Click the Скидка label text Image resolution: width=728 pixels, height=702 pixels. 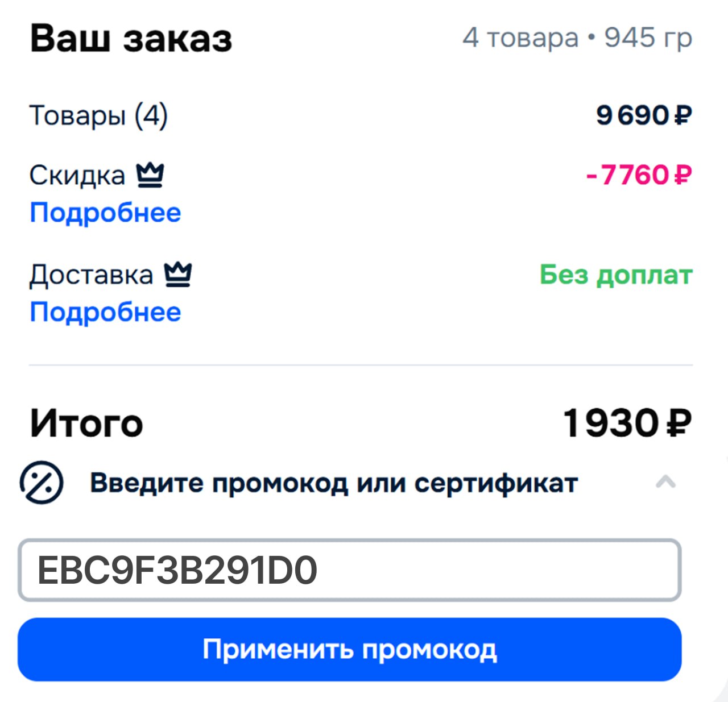click(x=77, y=175)
